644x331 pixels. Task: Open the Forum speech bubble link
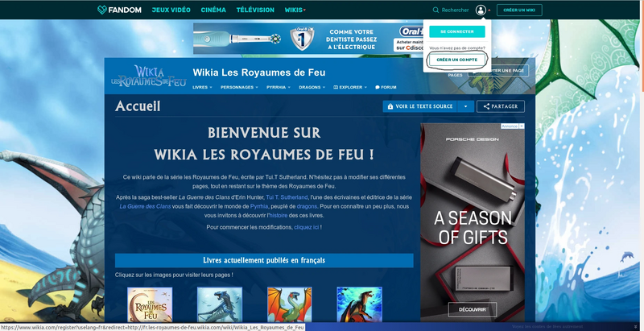click(386, 86)
